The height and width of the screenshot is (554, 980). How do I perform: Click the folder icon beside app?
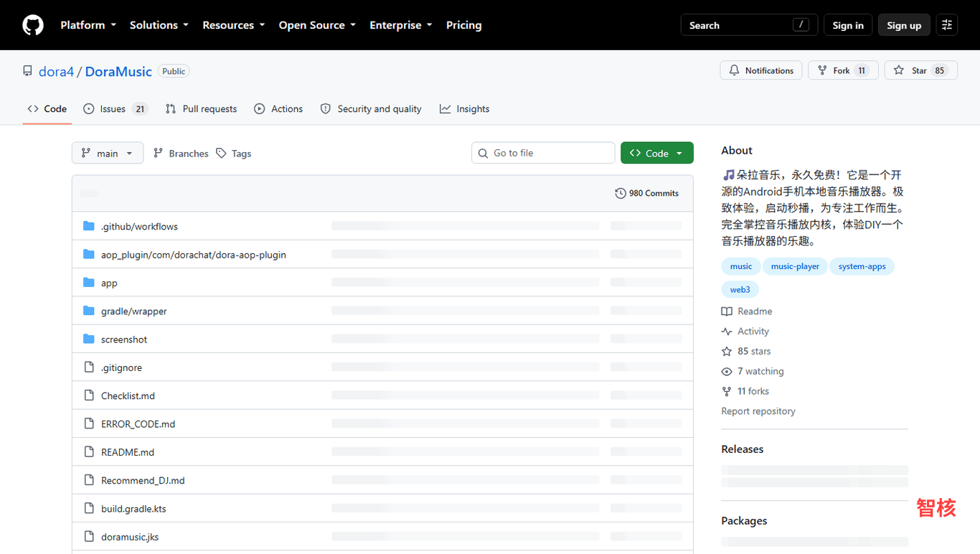[89, 283]
